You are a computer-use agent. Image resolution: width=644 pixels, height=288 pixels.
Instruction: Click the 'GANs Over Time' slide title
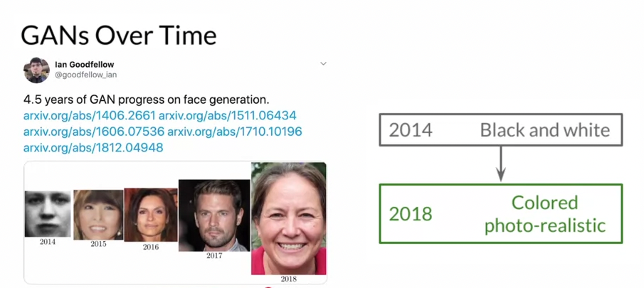118,34
